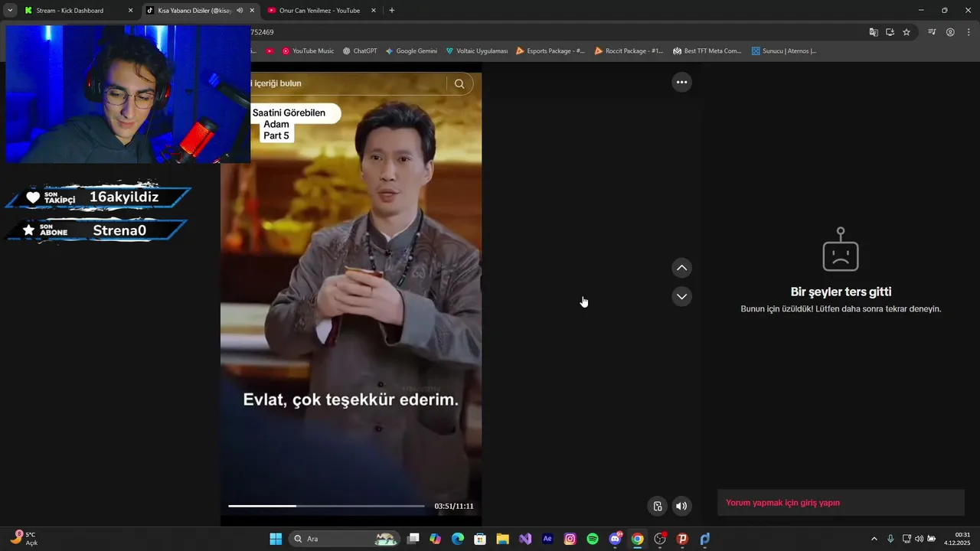Show hidden system tray icons
This screenshot has width=980, height=551.
(874, 539)
